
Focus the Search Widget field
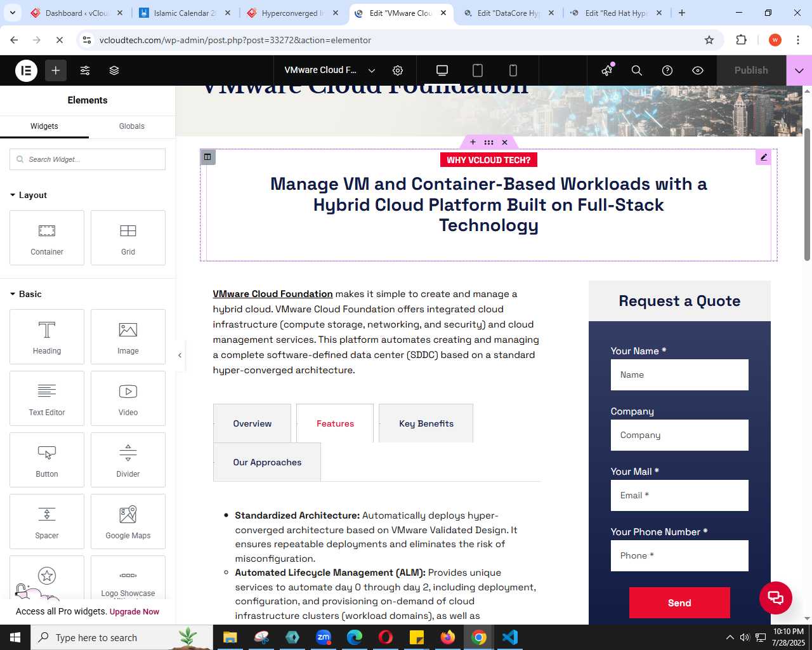(88, 159)
